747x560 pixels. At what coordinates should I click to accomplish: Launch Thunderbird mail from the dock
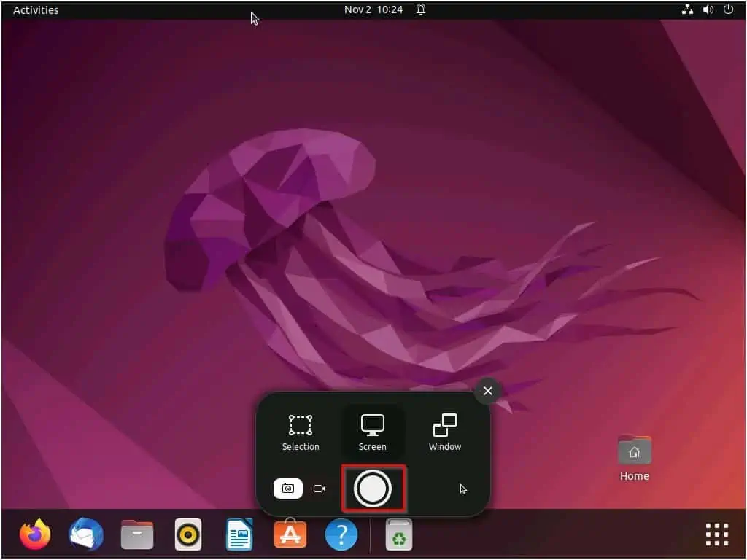[x=85, y=534]
